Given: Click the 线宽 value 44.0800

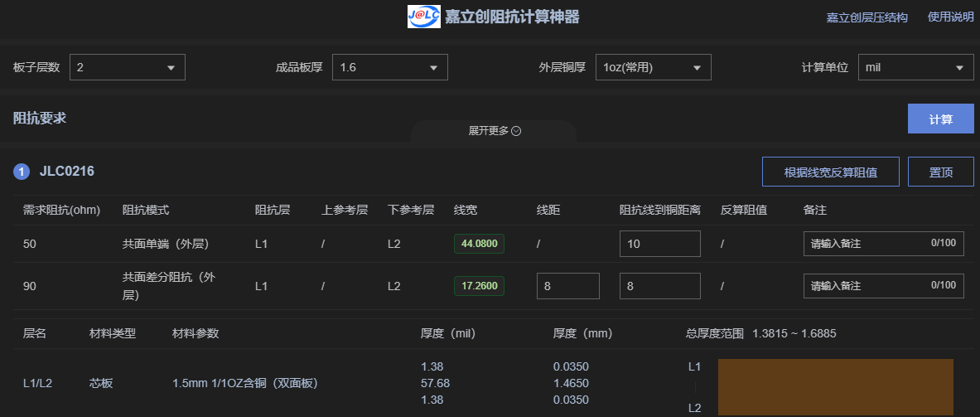Looking at the screenshot, I should [x=479, y=244].
